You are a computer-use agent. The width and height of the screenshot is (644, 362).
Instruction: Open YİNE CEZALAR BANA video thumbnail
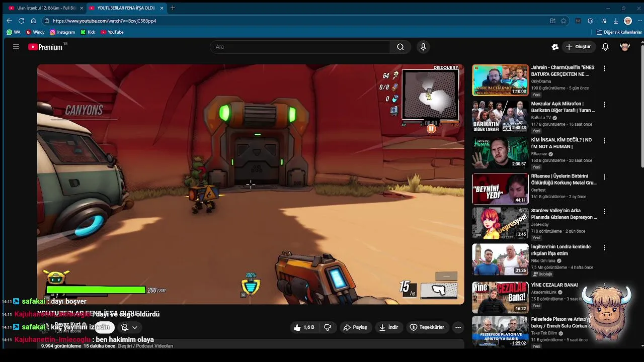click(500, 297)
